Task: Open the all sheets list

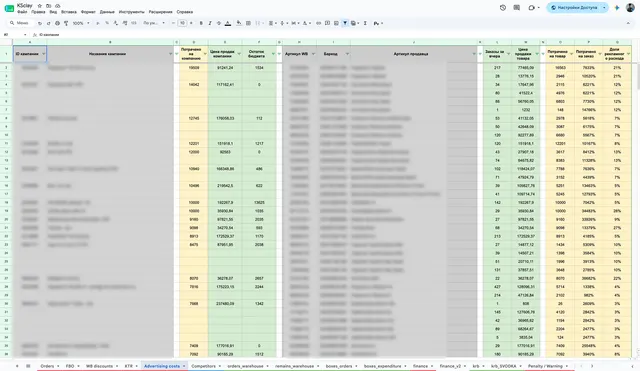Action: tap(28, 366)
